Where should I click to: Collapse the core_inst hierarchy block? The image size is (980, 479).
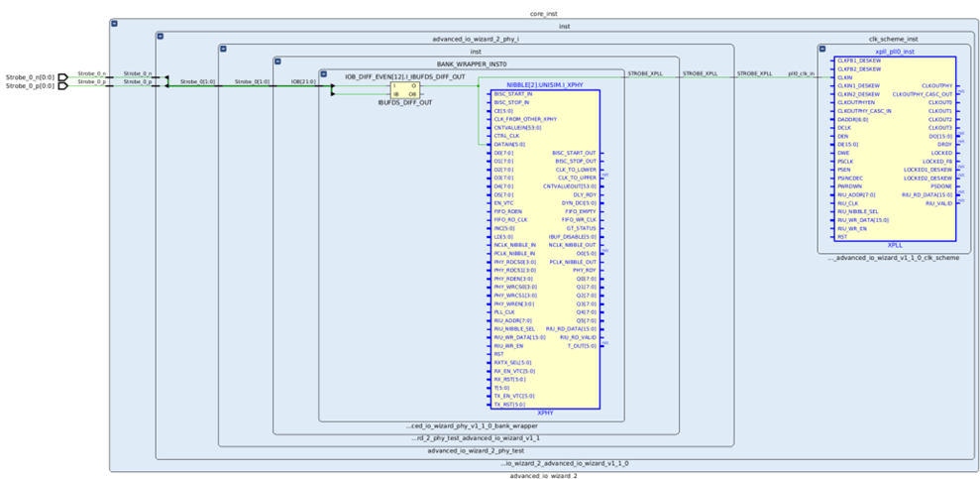click(x=115, y=22)
